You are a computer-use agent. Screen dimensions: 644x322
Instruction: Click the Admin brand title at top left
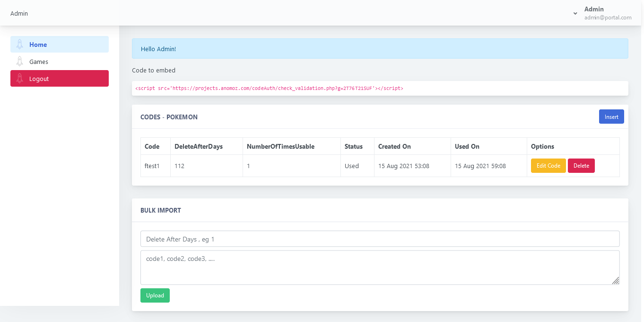pos(19,13)
